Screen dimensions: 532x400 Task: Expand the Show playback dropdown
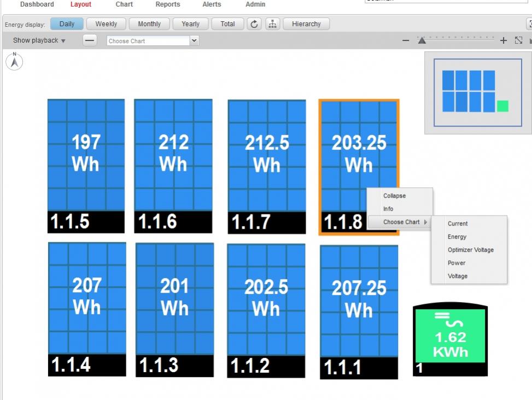(x=39, y=40)
